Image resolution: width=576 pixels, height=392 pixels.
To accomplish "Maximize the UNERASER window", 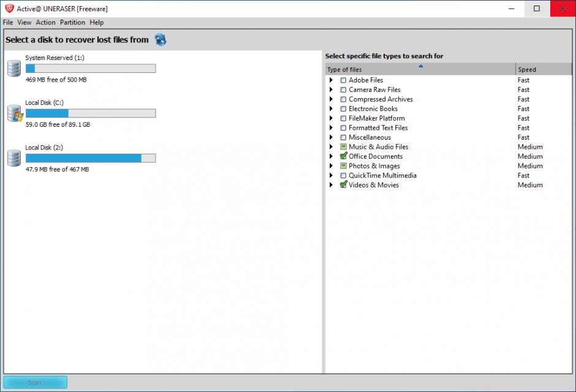I will 537,9.
